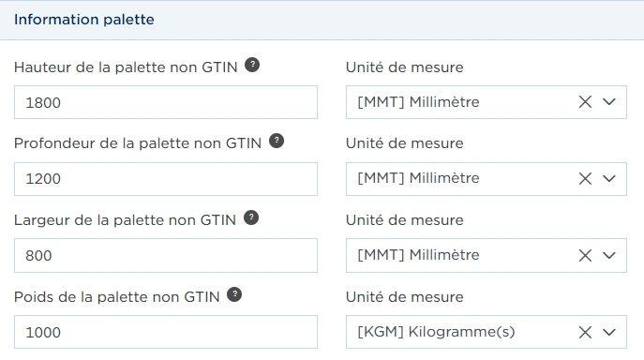Viewport: 644px width, 360px height.
Task: Expand the Hauteur unit dropdown arrow
Action: point(609,102)
